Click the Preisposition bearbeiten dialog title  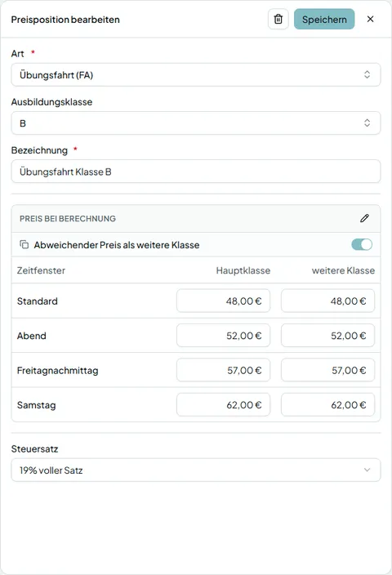click(65, 20)
